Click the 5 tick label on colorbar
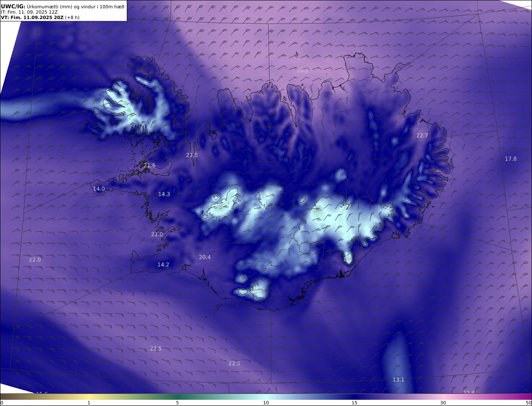 177,403
